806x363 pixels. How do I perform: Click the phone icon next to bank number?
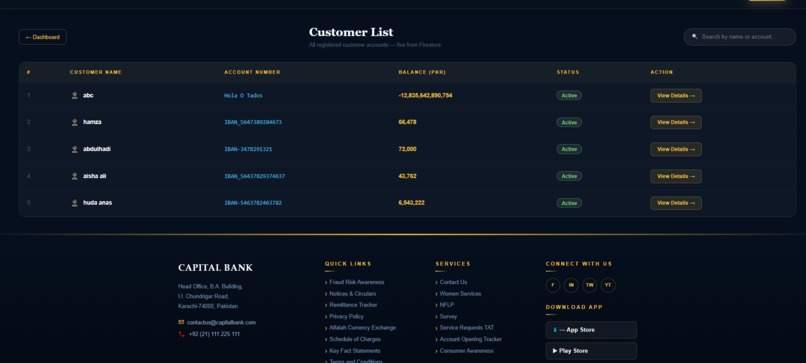coord(181,334)
